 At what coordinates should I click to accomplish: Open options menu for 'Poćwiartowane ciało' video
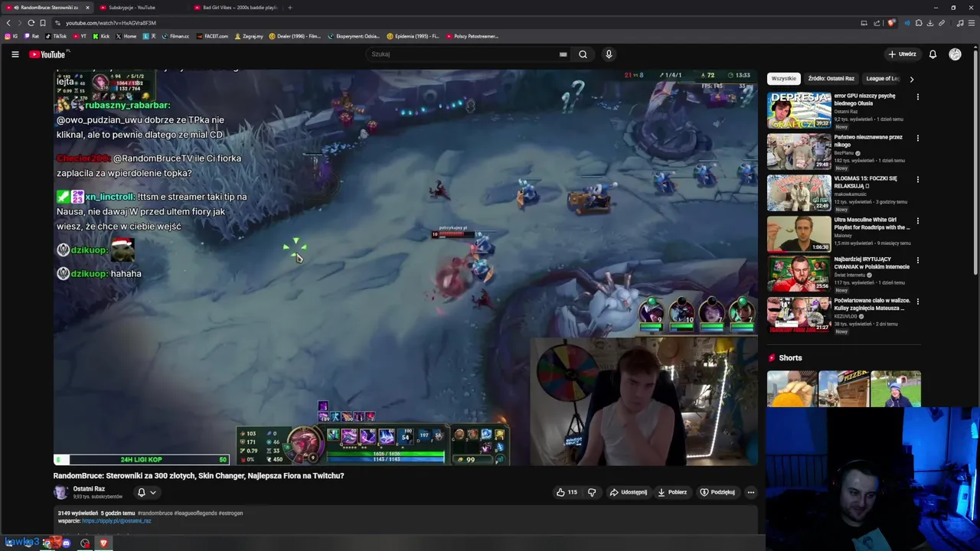[917, 302]
